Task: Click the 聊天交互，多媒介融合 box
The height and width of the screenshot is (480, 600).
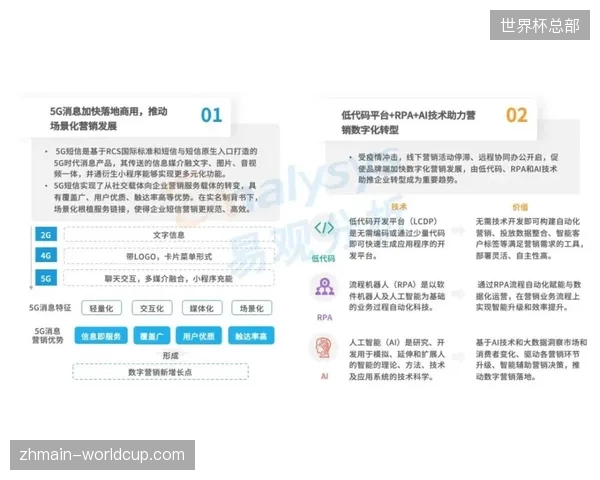Action: click(169, 278)
